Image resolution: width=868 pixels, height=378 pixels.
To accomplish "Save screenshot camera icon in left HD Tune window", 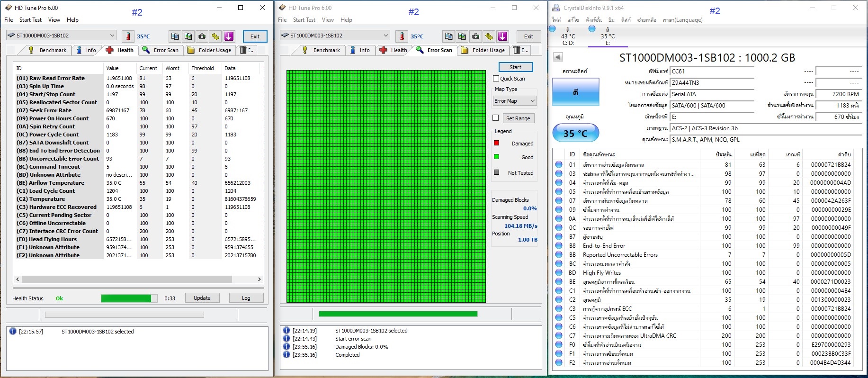I will coord(202,36).
